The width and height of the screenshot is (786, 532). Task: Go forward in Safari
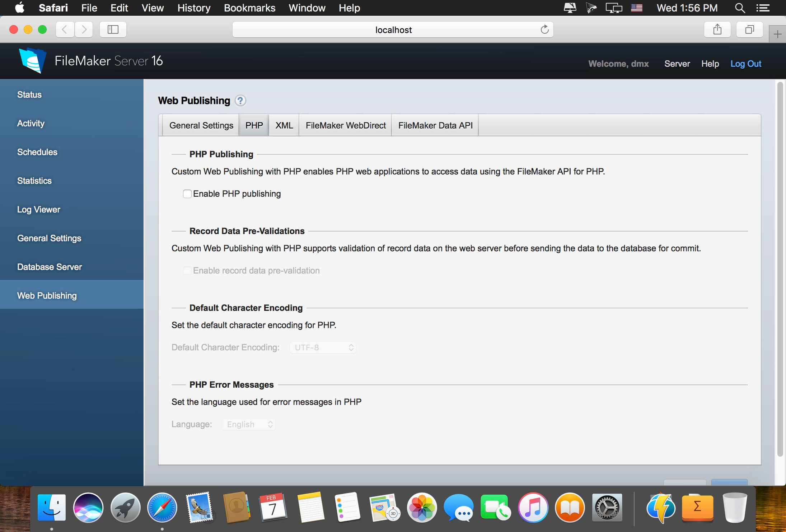pyautogui.click(x=84, y=29)
